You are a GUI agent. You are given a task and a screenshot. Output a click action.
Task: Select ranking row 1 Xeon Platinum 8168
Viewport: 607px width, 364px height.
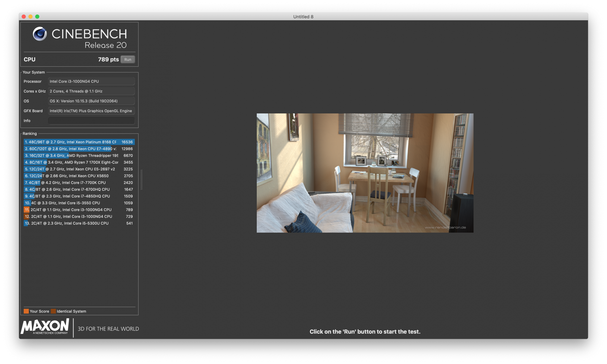pos(79,142)
